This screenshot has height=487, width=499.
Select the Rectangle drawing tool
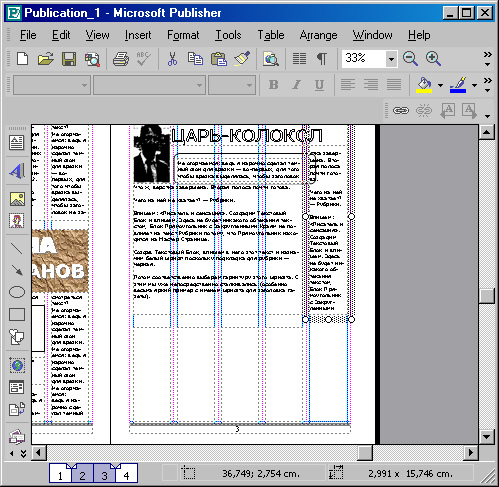coord(17,314)
